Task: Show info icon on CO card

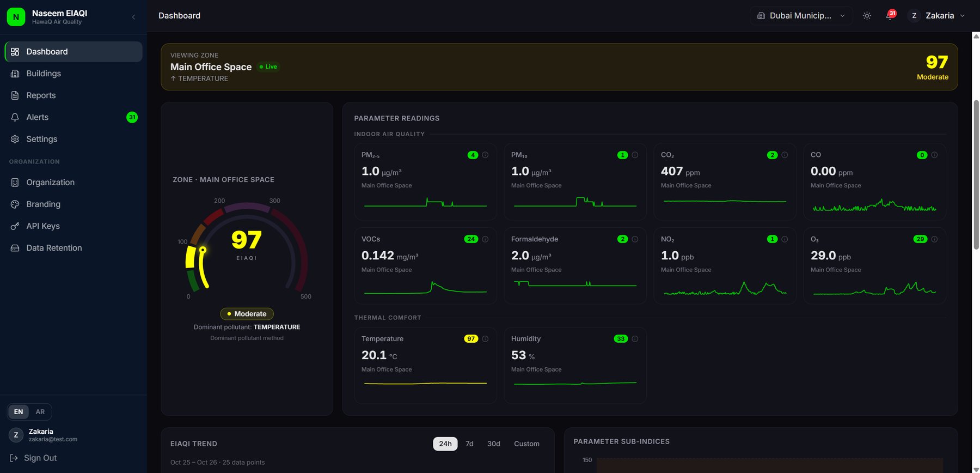Action: pyautogui.click(x=934, y=155)
